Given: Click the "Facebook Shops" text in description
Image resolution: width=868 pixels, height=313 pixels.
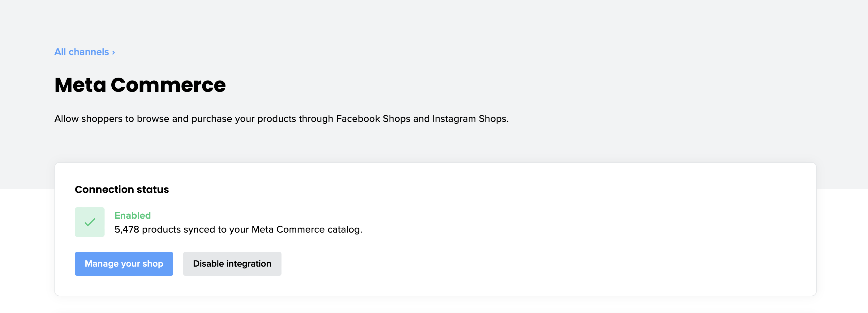Looking at the screenshot, I should pyautogui.click(x=373, y=118).
